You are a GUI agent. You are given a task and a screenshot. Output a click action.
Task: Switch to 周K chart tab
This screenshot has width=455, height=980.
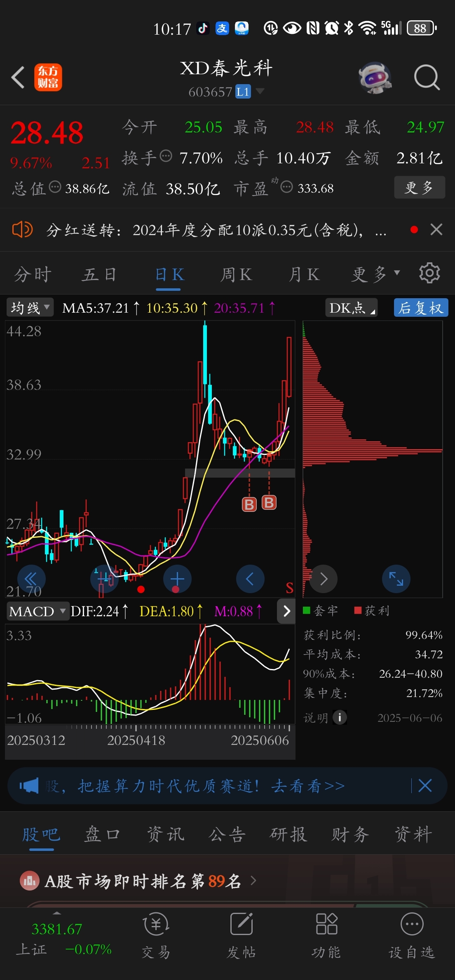point(236,274)
